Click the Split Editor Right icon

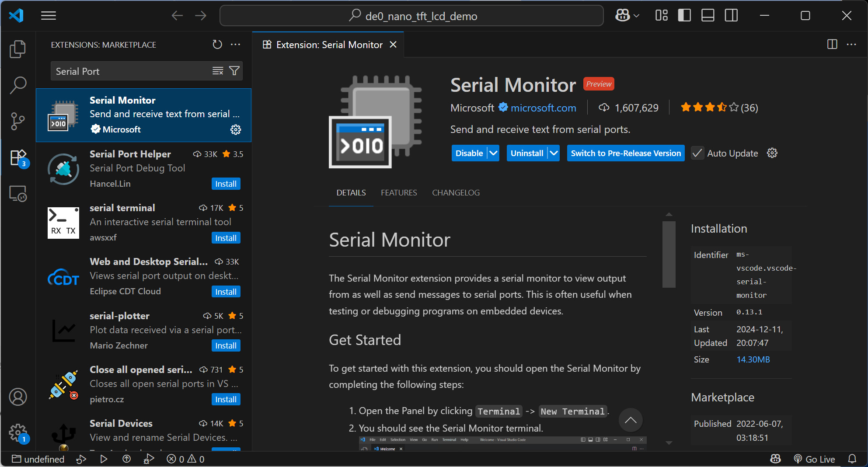[x=832, y=45]
